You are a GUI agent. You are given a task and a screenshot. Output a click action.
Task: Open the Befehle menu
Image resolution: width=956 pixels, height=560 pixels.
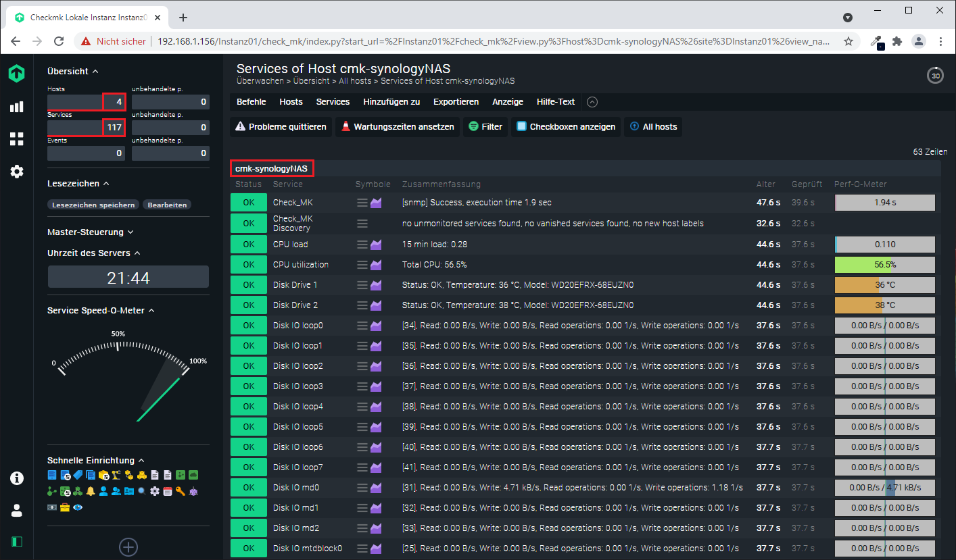pyautogui.click(x=251, y=102)
